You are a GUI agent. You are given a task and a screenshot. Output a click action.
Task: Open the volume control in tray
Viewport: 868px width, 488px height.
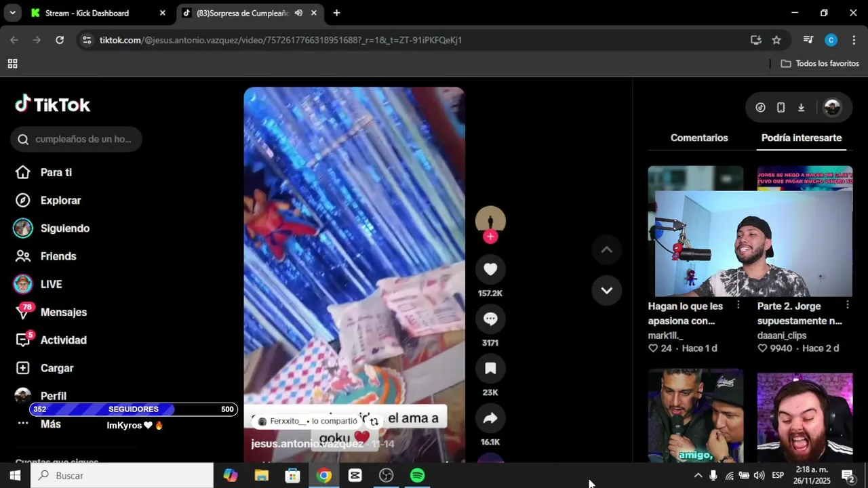coord(759,475)
